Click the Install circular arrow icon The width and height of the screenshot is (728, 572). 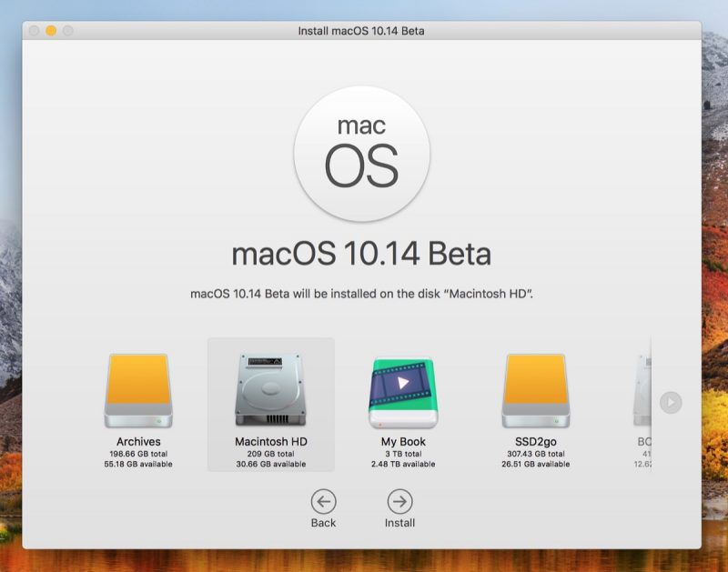click(400, 499)
